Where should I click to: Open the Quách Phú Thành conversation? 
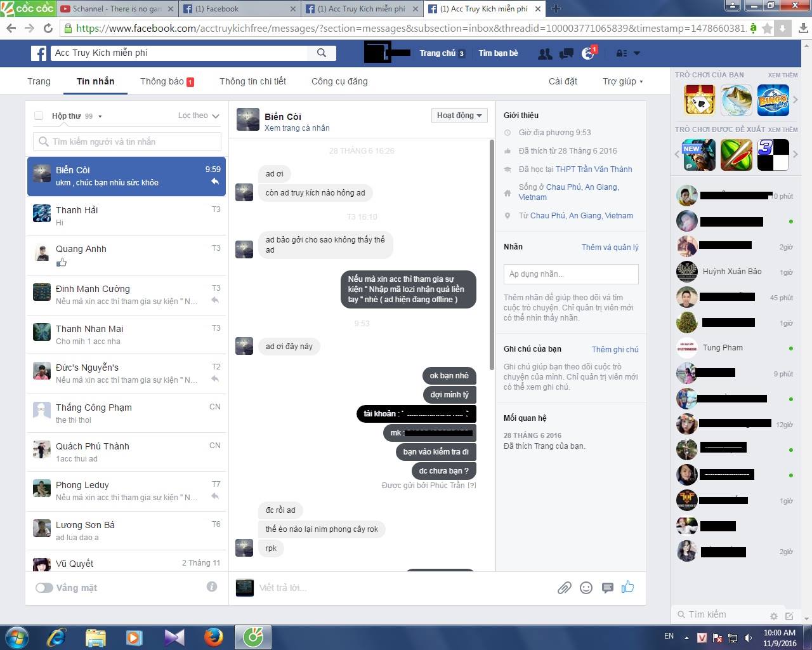point(126,452)
